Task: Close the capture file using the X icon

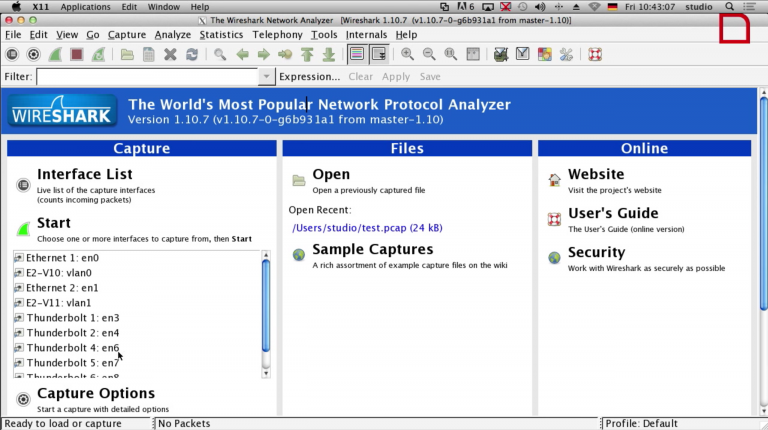Action: pos(170,54)
